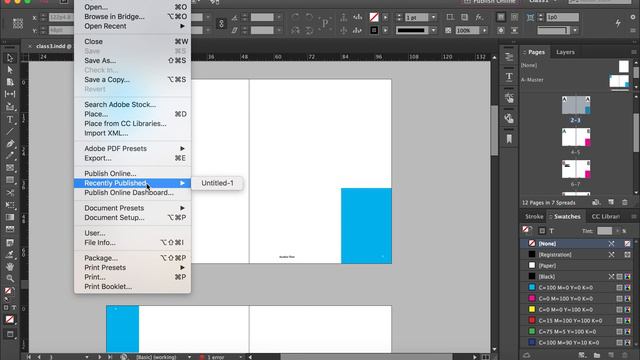The height and width of the screenshot is (360, 640).
Task: Open the screen mode icon in toolbox
Action: point(10,334)
